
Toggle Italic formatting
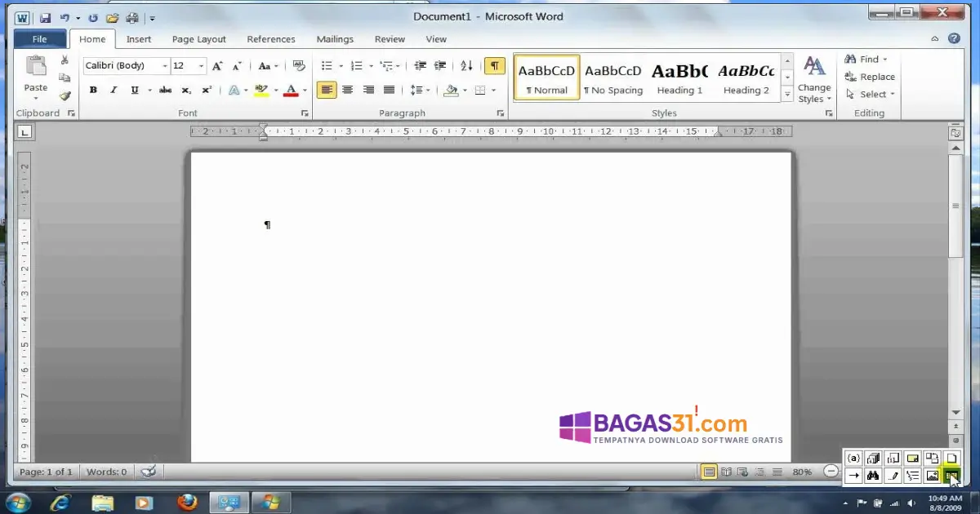point(114,91)
